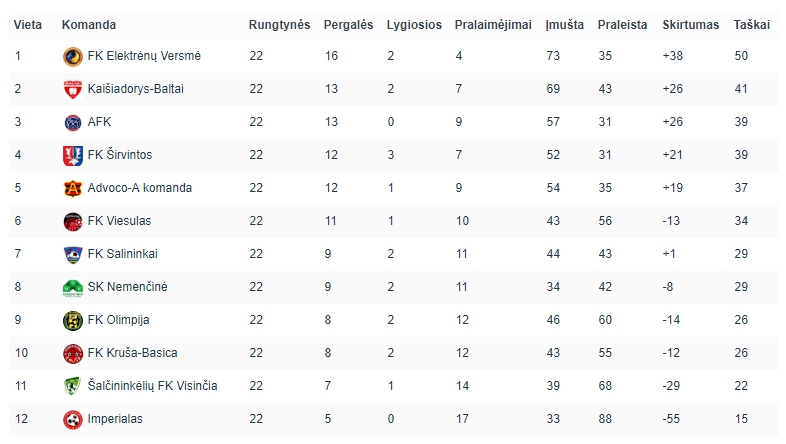Click the FK Salininkai shield icon
The height and width of the screenshot is (444, 786).
73,255
